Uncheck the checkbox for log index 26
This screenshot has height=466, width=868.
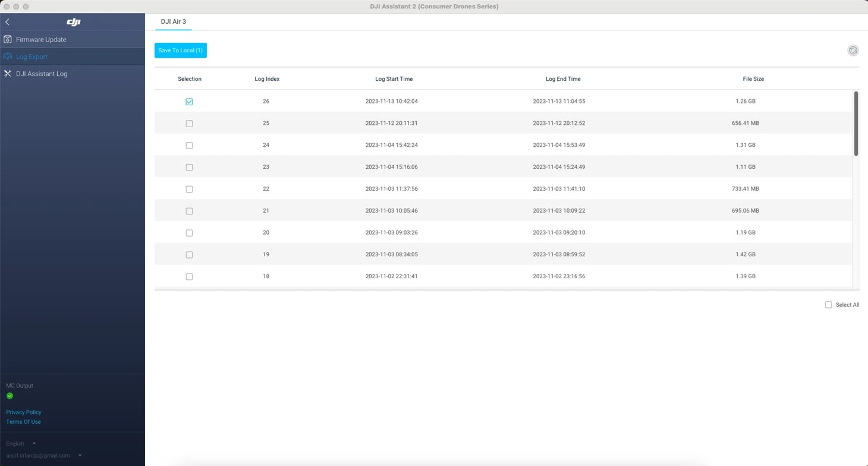pos(189,102)
